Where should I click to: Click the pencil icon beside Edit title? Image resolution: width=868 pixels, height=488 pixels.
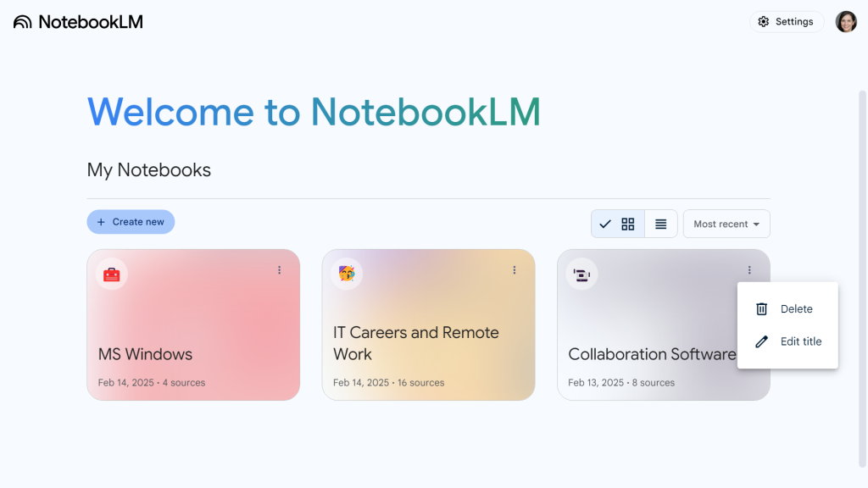762,341
